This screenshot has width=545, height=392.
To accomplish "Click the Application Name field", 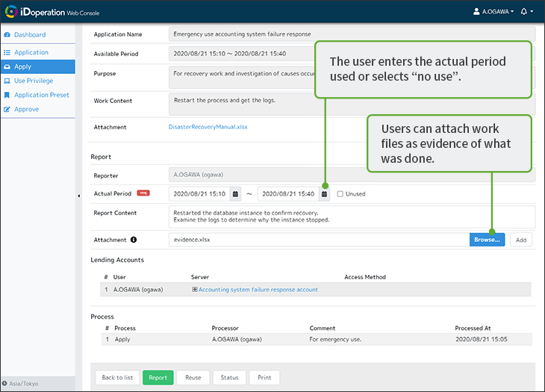I will click(352, 34).
